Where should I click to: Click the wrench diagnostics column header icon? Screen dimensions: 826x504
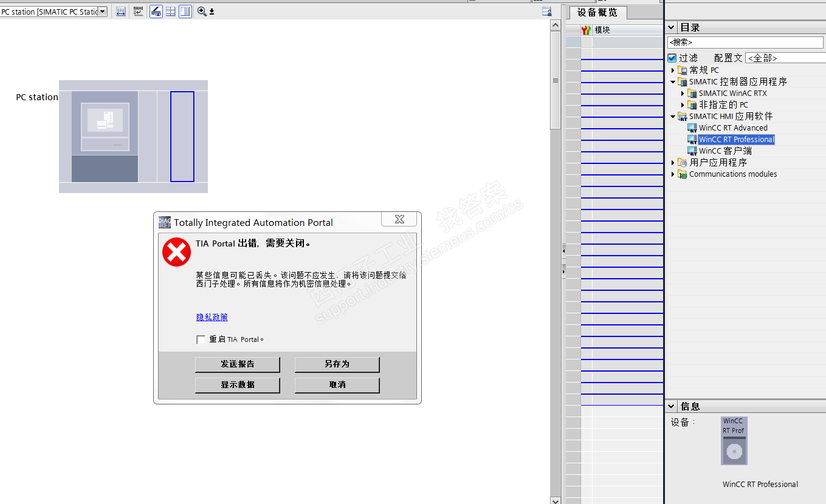point(586,30)
